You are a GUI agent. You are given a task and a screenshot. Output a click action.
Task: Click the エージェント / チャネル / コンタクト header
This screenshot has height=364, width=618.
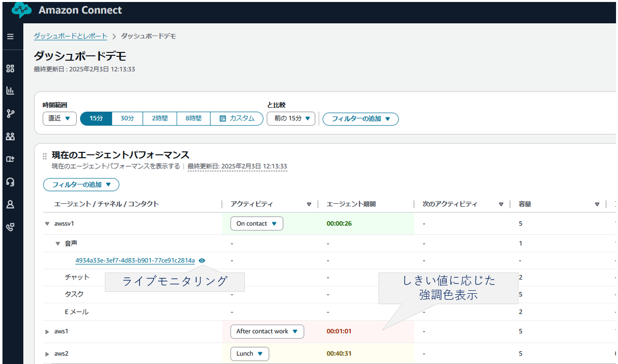point(106,204)
